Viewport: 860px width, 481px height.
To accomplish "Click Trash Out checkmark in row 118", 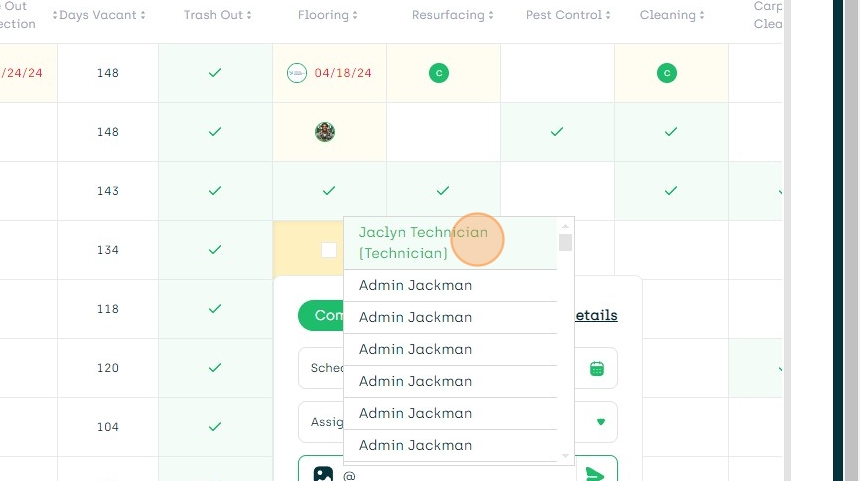I will point(215,309).
